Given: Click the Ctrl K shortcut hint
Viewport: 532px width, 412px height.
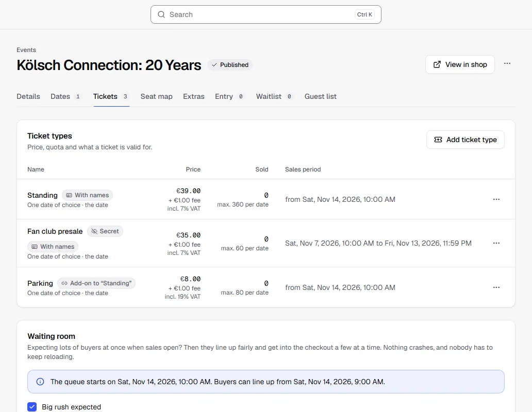Looking at the screenshot, I should [x=364, y=14].
